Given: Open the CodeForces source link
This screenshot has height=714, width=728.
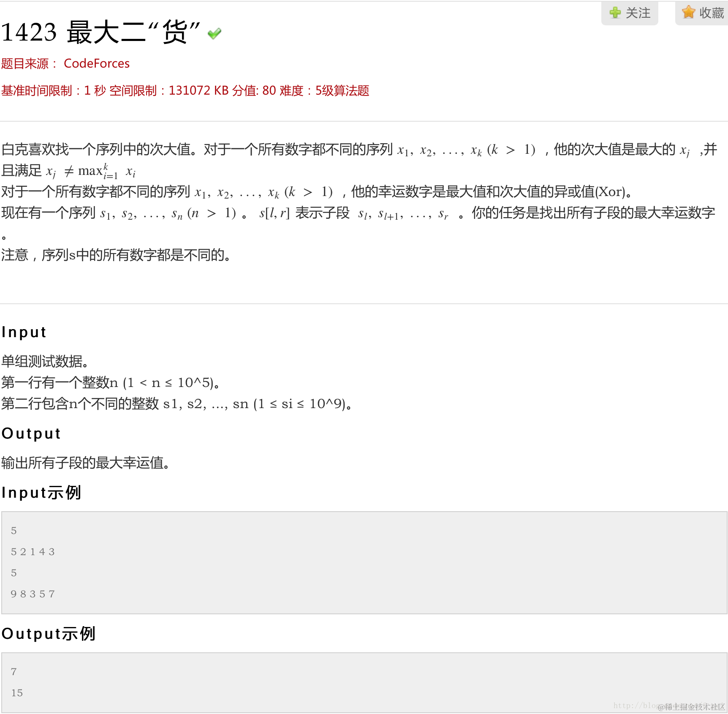Looking at the screenshot, I should pyautogui.click(x=97, y=63).
